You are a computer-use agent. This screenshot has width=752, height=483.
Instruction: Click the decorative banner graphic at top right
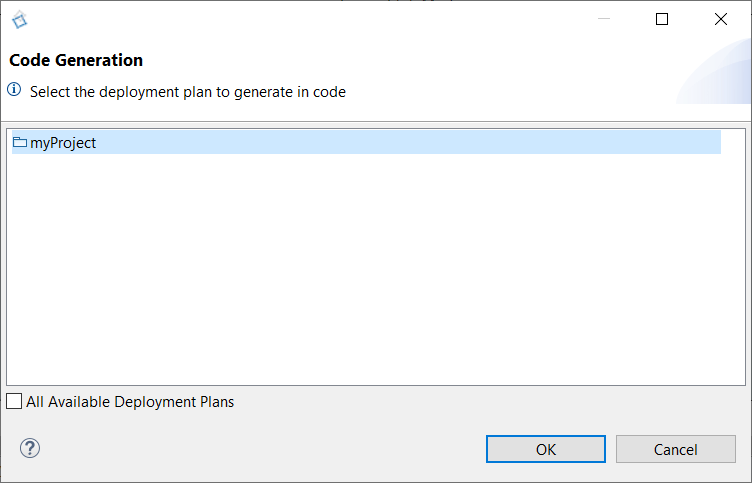(x=713, y=71)
